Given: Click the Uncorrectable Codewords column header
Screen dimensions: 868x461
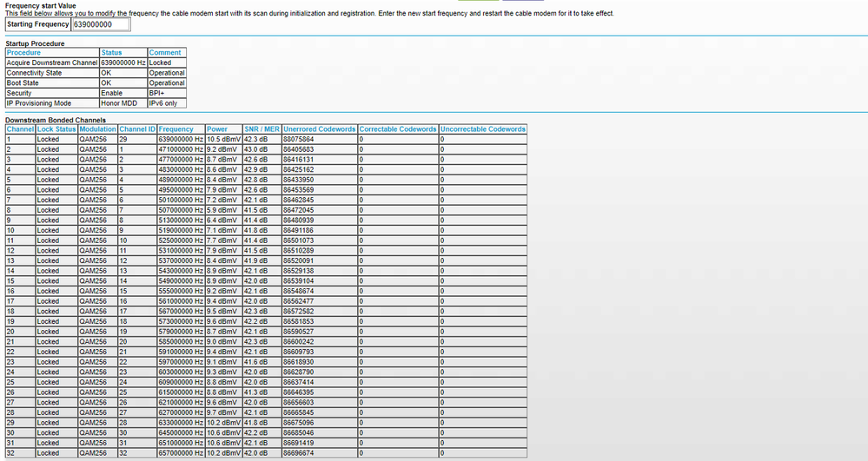Looking at the screenshot, I should (x=483, y=129).
